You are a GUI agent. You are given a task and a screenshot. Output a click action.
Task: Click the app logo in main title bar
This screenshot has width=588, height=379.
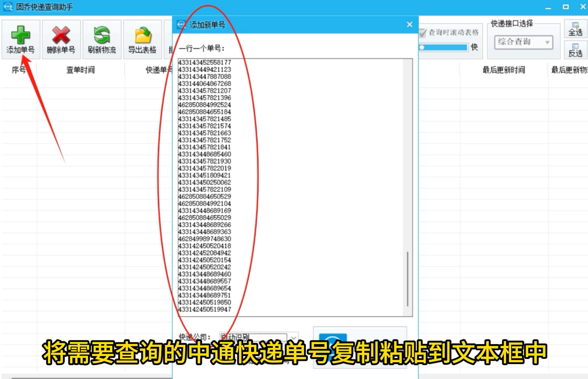click(x=7, y=7)
